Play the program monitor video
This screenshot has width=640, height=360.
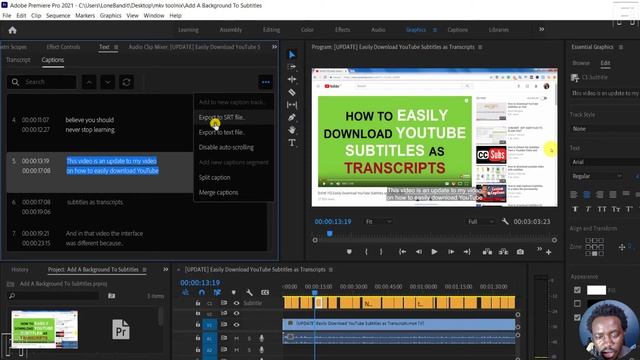tap(434, 252)
